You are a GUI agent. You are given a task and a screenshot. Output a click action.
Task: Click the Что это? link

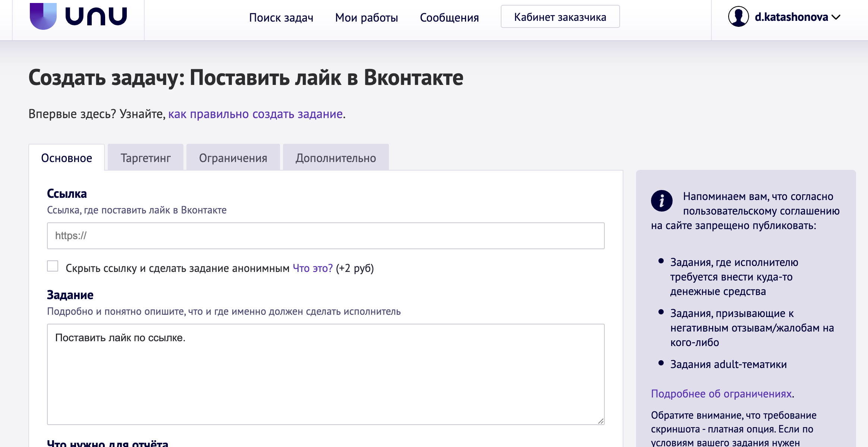point(312,268)
